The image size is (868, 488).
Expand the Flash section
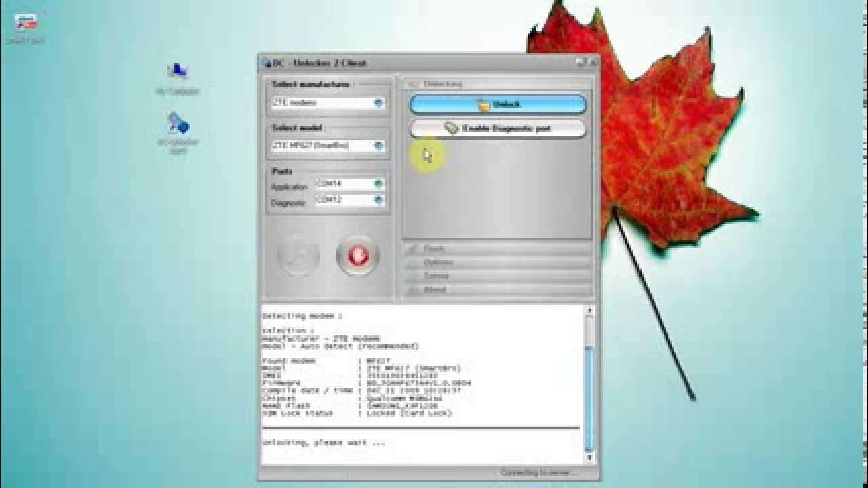pos(498,249)
